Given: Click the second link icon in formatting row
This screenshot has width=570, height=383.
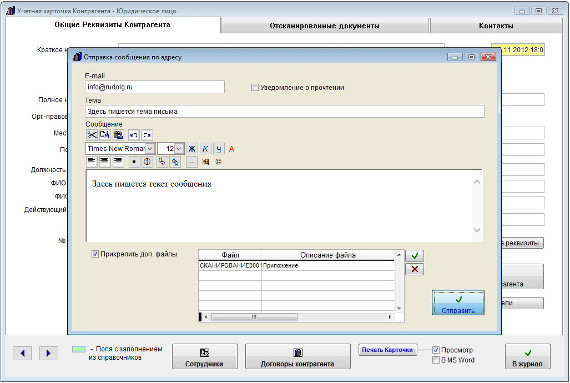Looking at the screenshot, I should (175, 162).
